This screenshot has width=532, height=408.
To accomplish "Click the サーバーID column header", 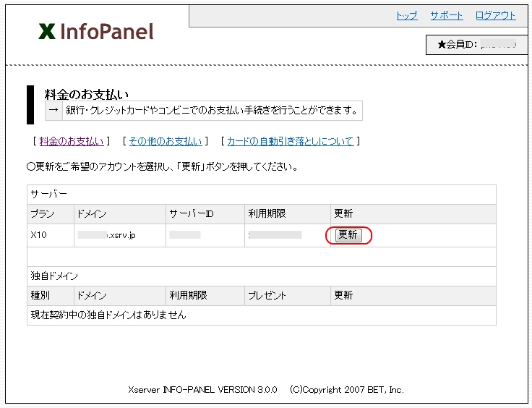I will 192,214.
